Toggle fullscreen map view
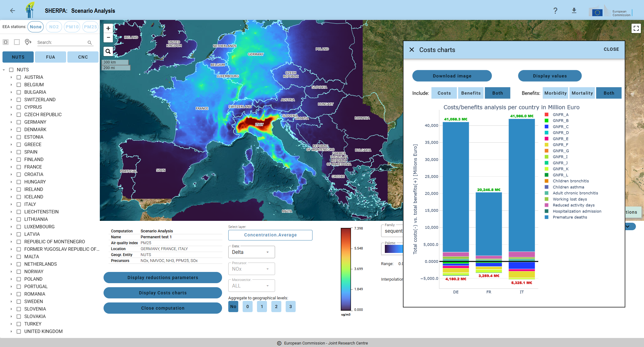 click(x=636, y=28)
